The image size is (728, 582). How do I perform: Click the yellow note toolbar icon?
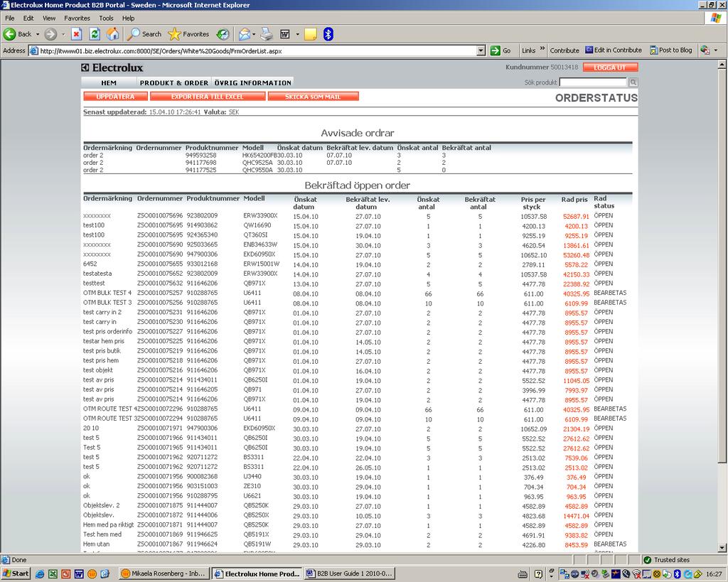click(x=311, y=34)
